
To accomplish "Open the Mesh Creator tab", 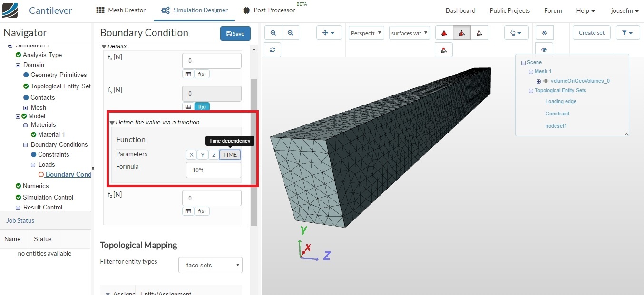I will pyautogui.click(x=121, y=10).
